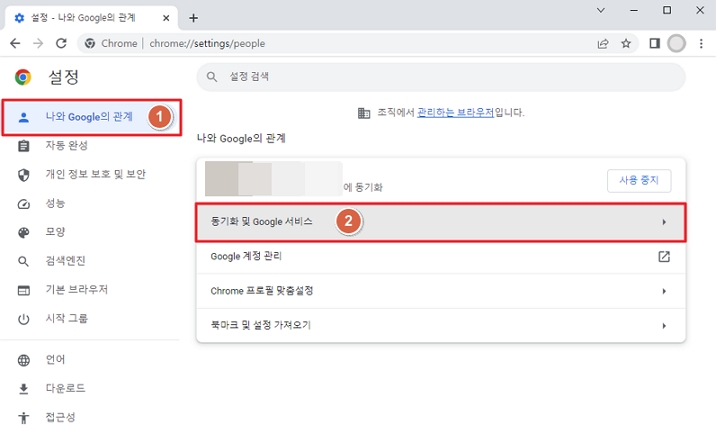Open 시작 그룹 section
The width and height of the screenshot is (716, 434).
[x=67, y=318]
